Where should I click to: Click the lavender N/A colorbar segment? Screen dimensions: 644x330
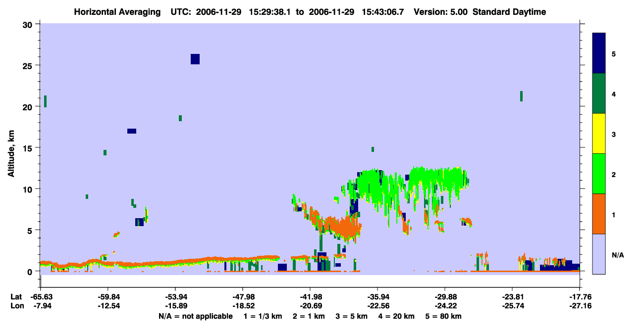tap(599, 254)
